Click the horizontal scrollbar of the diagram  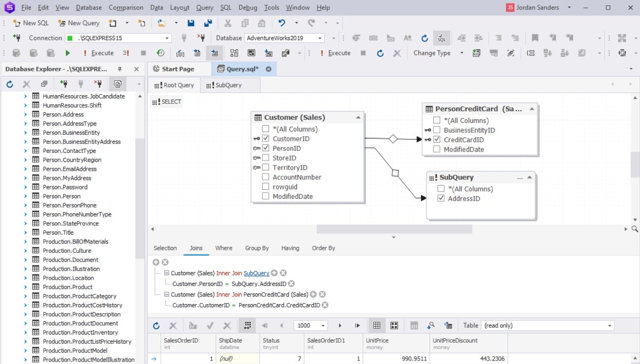(394, 229)
